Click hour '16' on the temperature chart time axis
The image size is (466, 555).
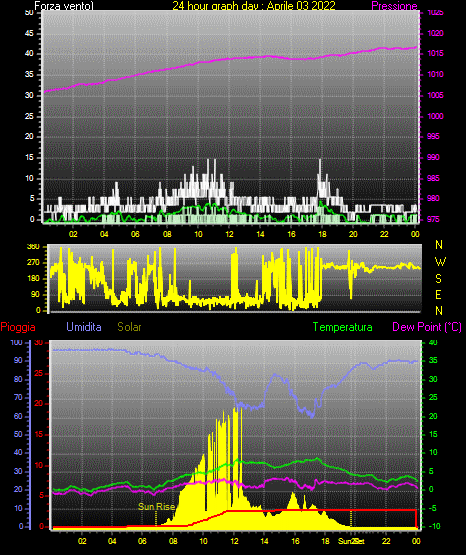(295, 541)
